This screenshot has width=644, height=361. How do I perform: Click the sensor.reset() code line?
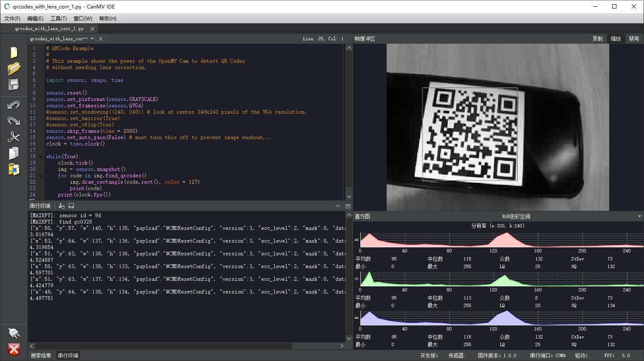[67, 93]
